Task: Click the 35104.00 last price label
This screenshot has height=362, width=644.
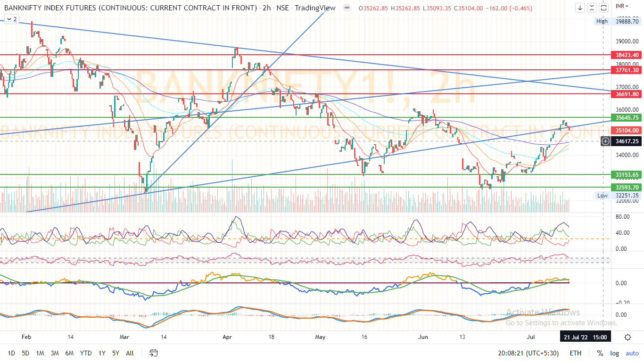Action: 627,130
